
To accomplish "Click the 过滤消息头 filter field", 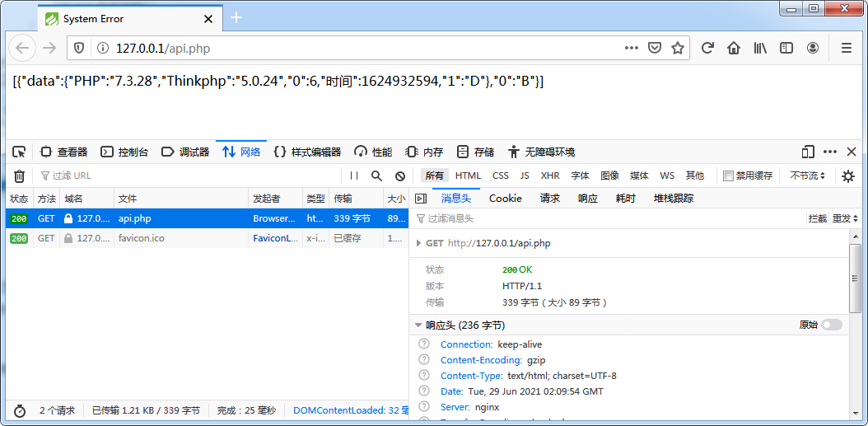I will point(608,219).
